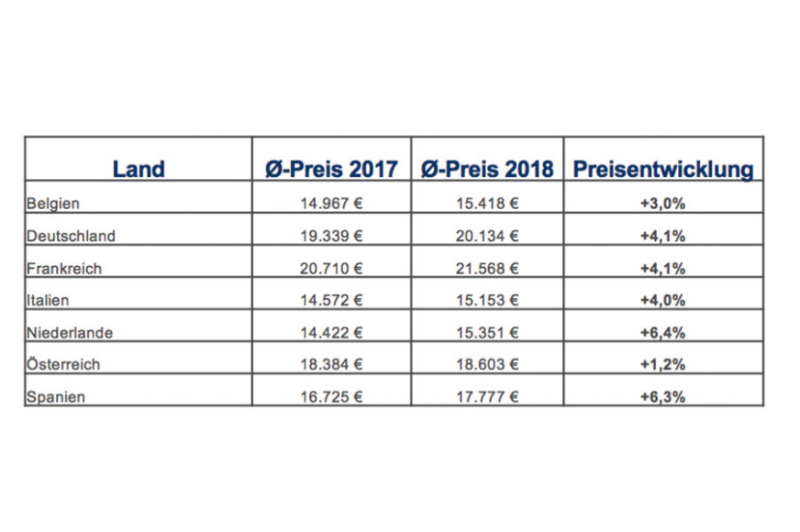Click the 17.777 € price cell

click(x=486, y=398)
